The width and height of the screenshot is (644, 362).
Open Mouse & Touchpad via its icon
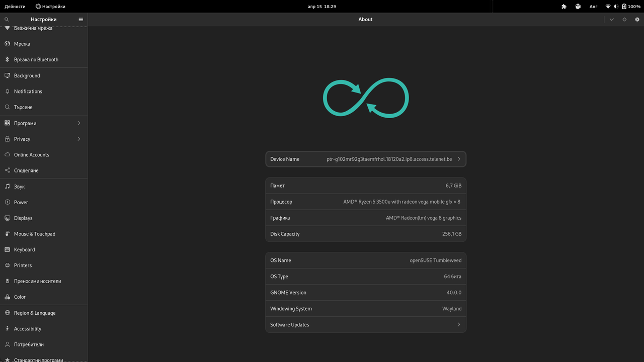pos(7,234)
